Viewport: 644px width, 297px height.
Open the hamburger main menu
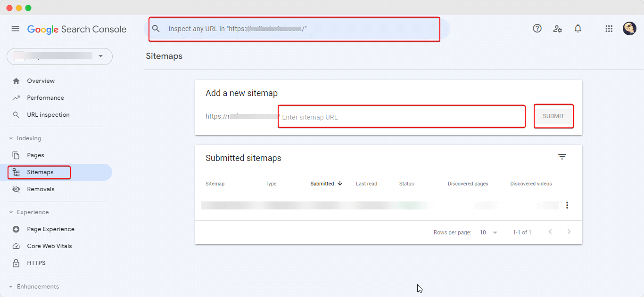[x=16, y=29]
